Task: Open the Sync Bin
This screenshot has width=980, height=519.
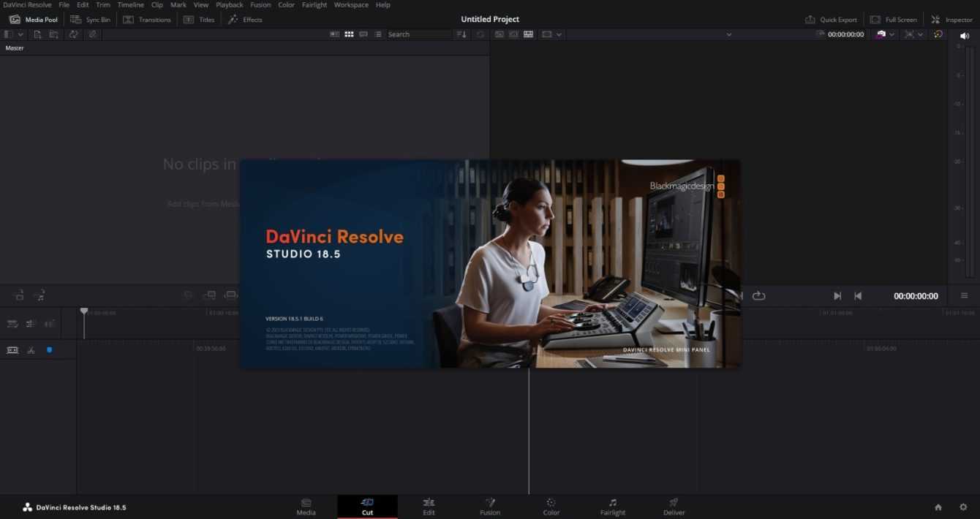Action: (x=91, y=19)
